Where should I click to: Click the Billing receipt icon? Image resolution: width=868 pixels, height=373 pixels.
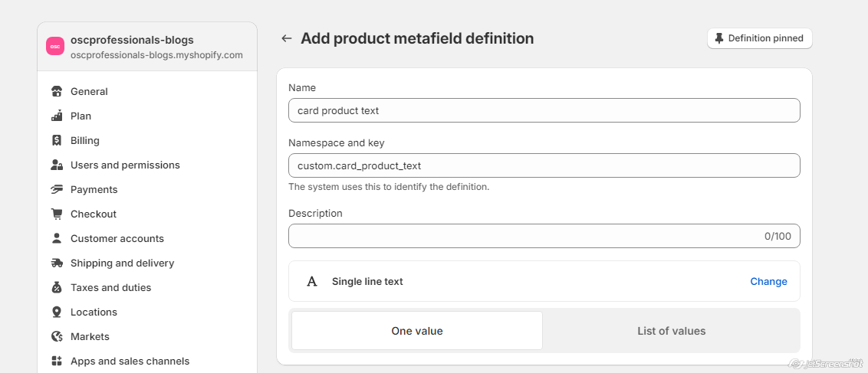pos(57,140)
